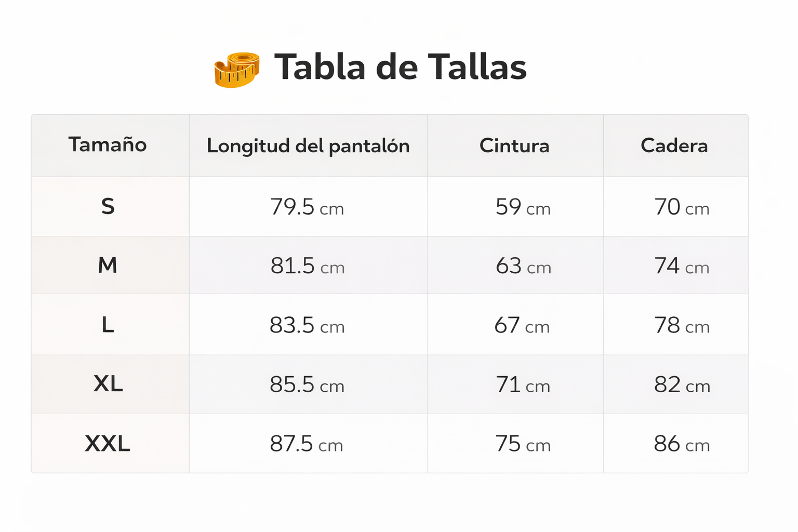This screenshot has width=798, height=532.
Task: Select the size XXL row label
Action: [108, 444]
